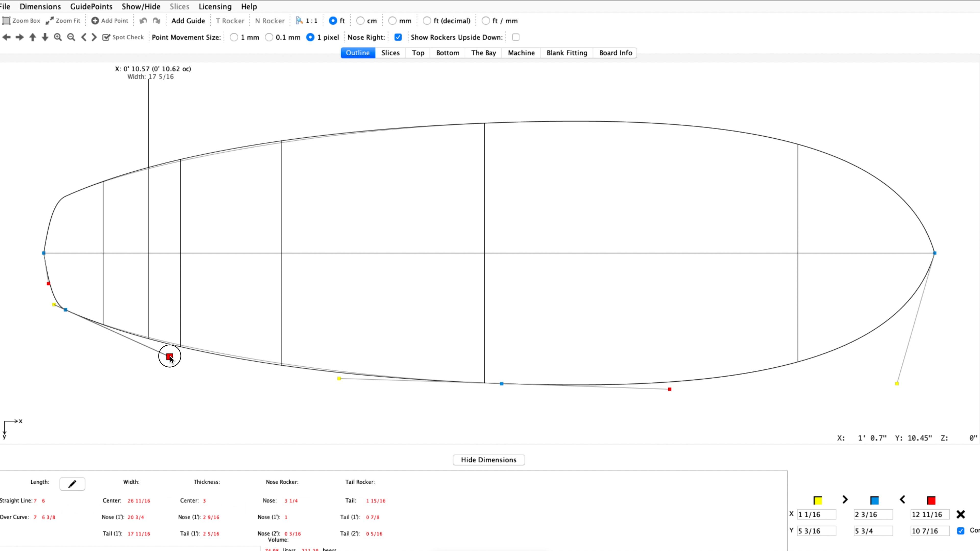Click the Add Point tool

pyautogui.click(x=109, y=21)
